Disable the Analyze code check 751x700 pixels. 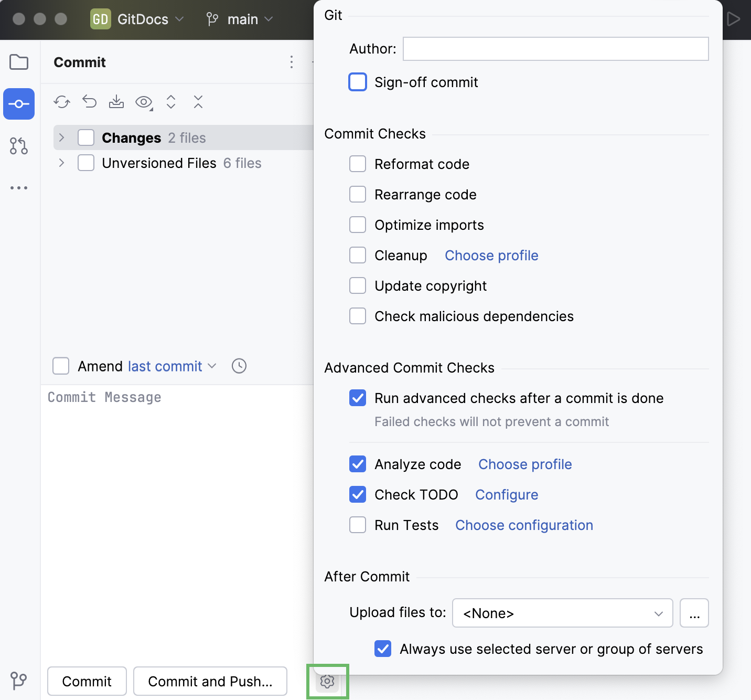357,464
